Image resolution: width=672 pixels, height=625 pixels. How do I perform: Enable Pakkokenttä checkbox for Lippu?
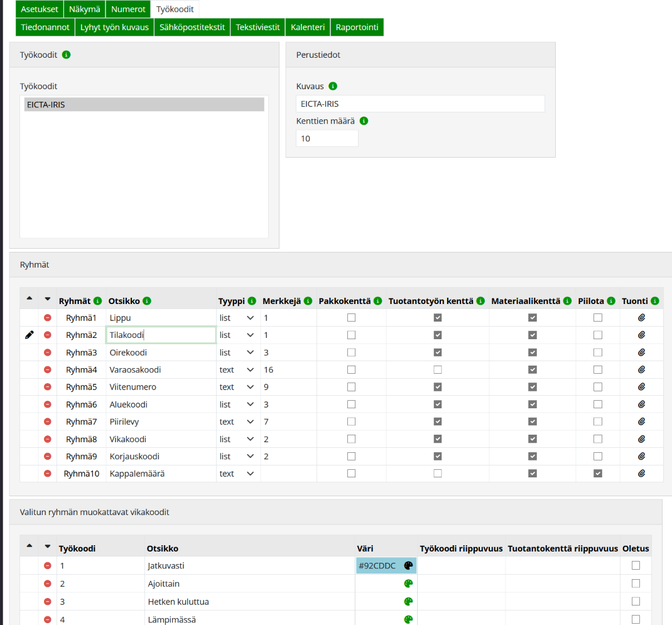coord(351,318)
